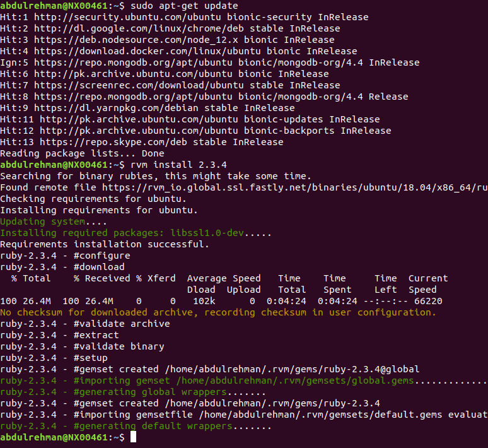Click the Hit:6 pk.archive.ubuntu.com bionic line

click(x=165, y=74)
